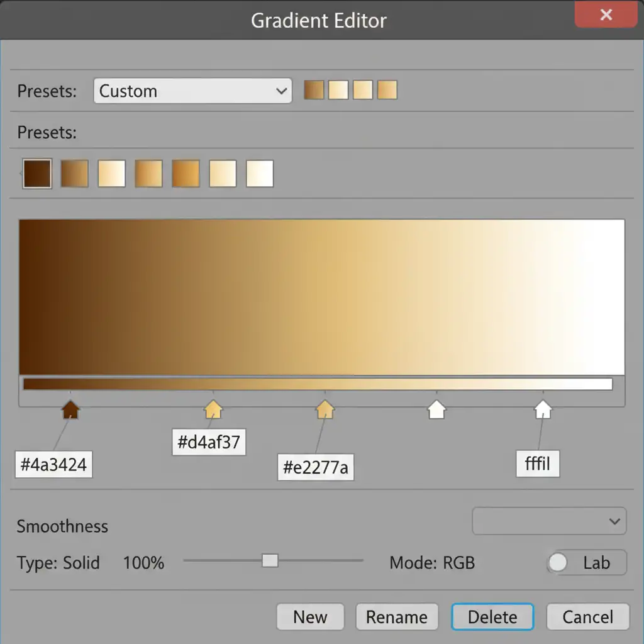
Task: Click the large gradient preview area
Action: (321, 297)
